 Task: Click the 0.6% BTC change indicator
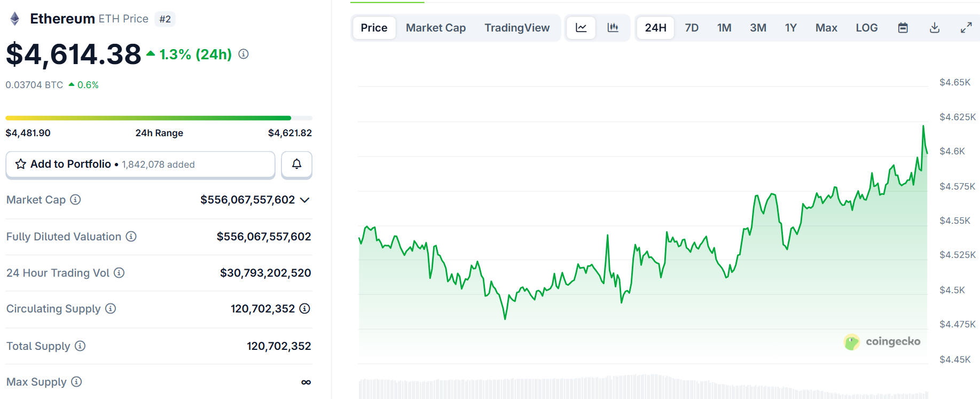(x=83, y=85)
